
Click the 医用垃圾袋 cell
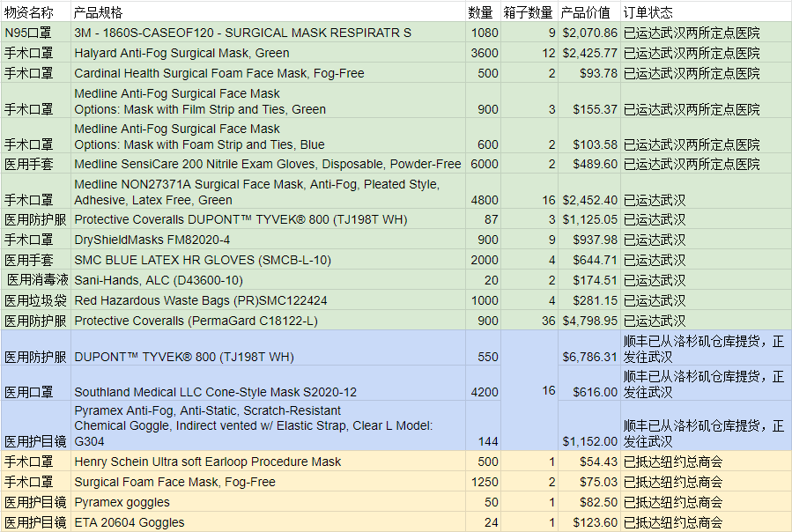tap(36, 300)
